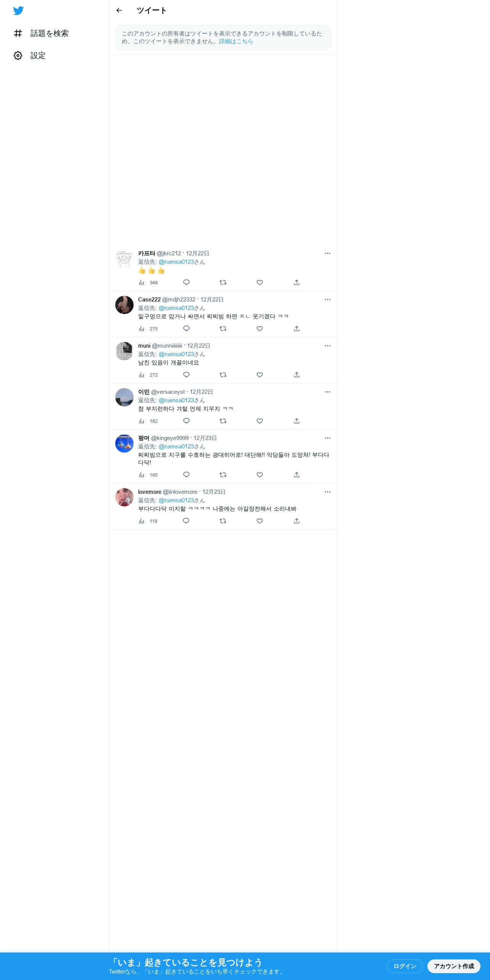The width and height of the screenshot is (490, 980).
Task: Like the reply from 카프타
Action: 260,282
